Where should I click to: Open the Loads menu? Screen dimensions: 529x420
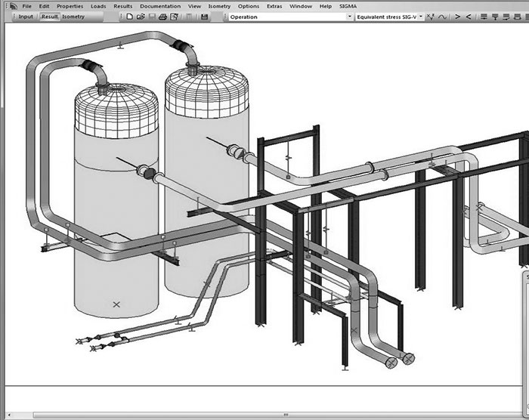click(98, 6)
